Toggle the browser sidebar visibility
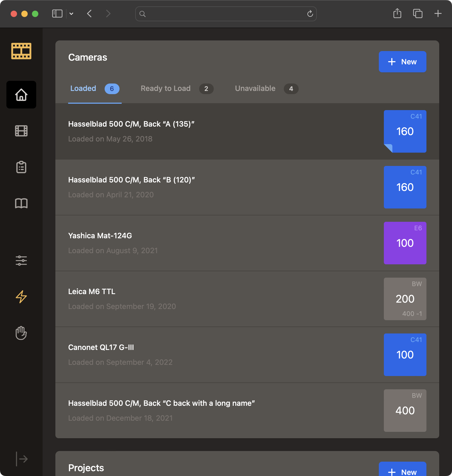 click(57, 14)
